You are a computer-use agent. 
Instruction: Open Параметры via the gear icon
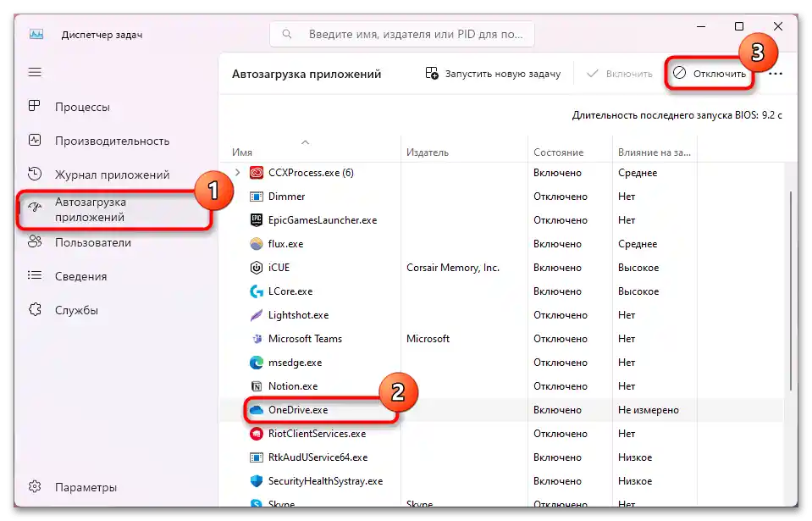click(34, 487)
